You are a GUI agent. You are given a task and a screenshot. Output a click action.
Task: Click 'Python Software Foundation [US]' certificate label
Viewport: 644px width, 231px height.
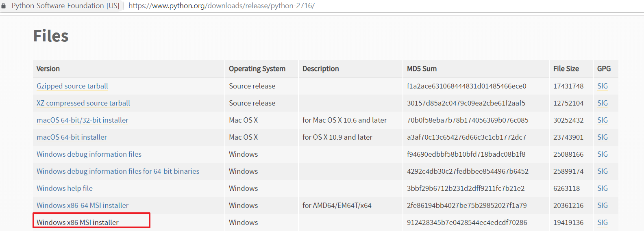(65, 6)
